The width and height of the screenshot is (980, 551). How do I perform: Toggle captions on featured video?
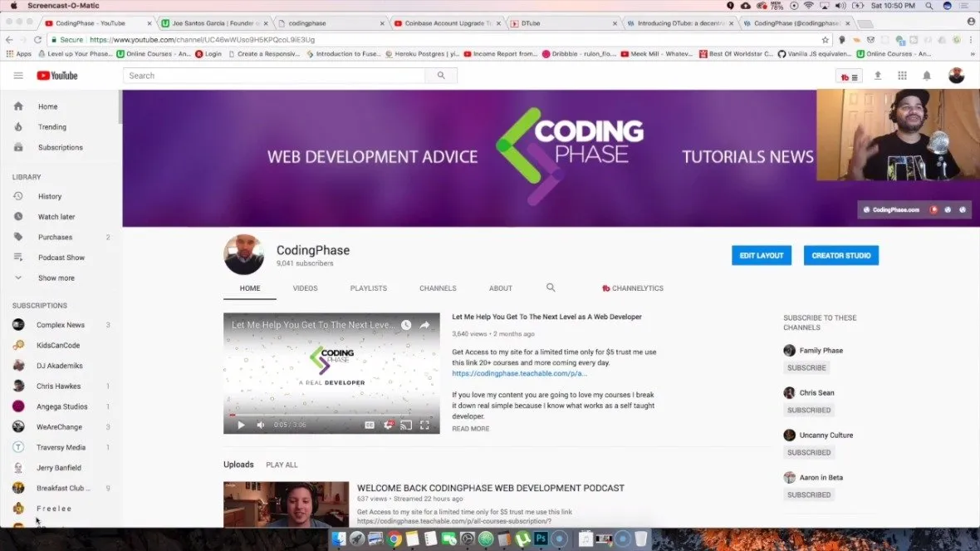[370, 425]
